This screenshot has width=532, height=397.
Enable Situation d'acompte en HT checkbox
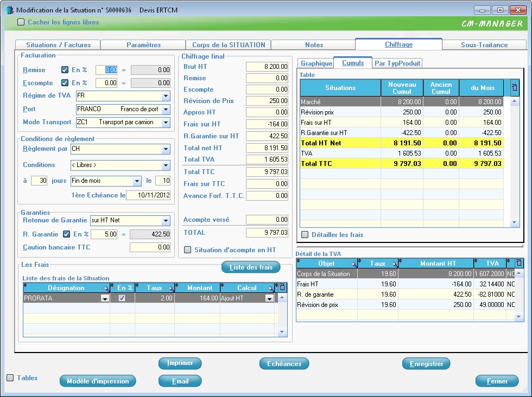(x=187, y=250)
